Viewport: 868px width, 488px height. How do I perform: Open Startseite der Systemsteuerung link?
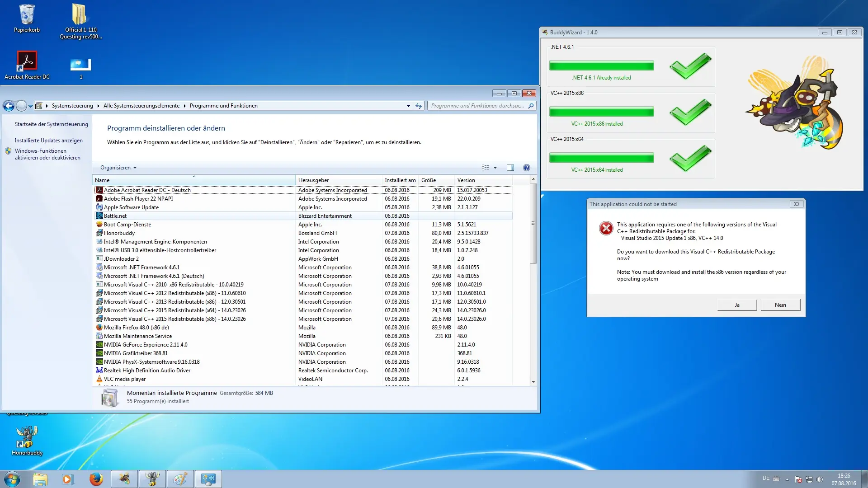[x=52, y=124]
